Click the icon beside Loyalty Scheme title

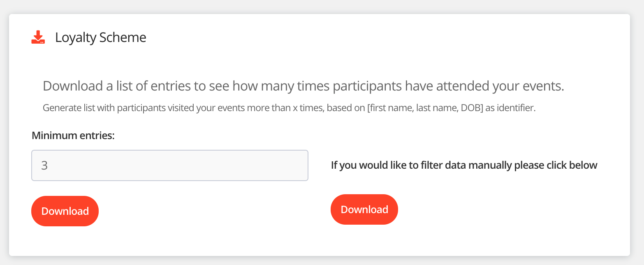[38, 37]
